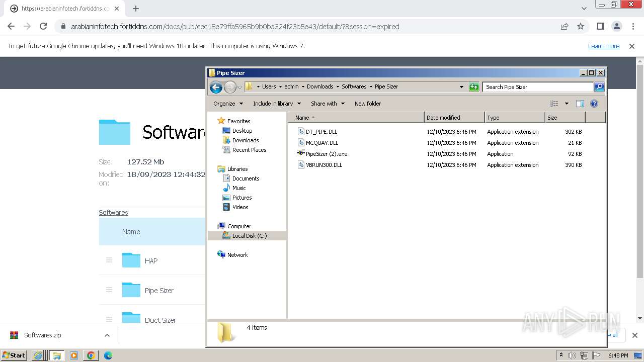This screenshot has width=644, height=362.
Task: Open Softwares breadcrumb link on web page
Action: pos(113,213)
